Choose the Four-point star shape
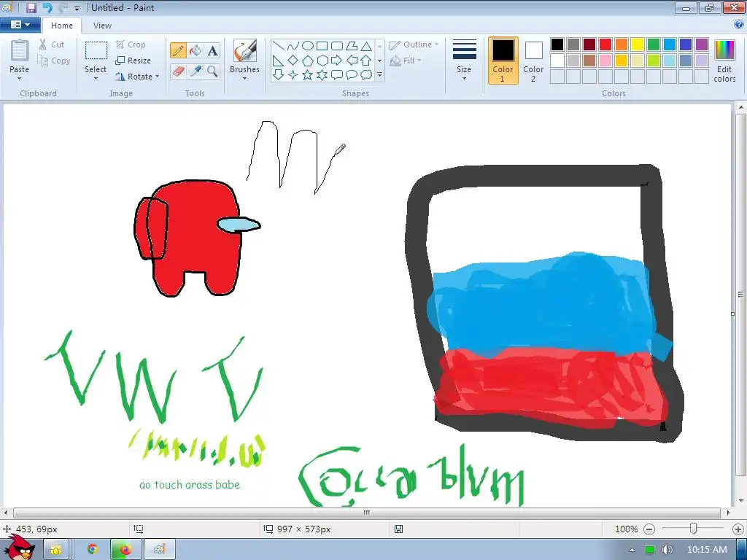The width and height of the screenshot is (747, 560). (293, 75)
